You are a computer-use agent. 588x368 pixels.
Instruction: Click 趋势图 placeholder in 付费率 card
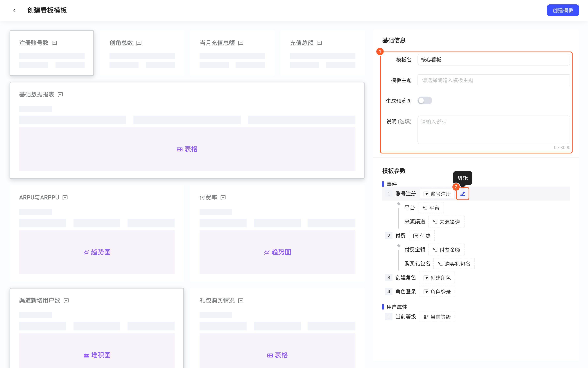[277, 252]
